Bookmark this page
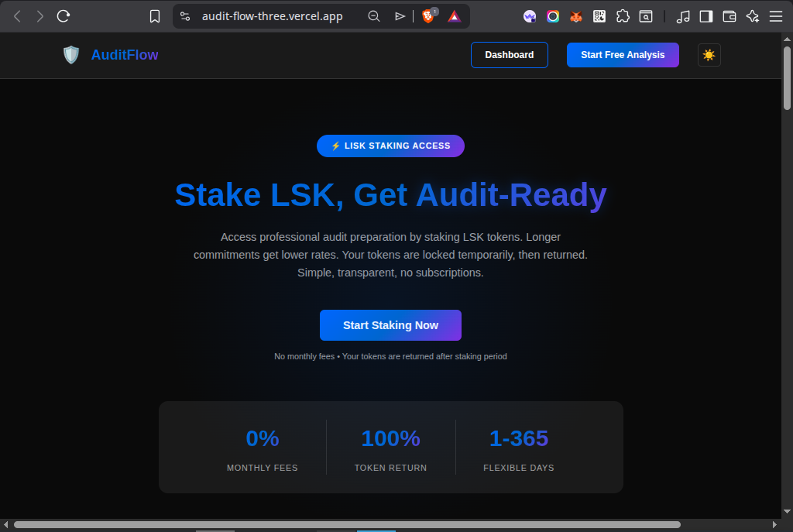 155,16
